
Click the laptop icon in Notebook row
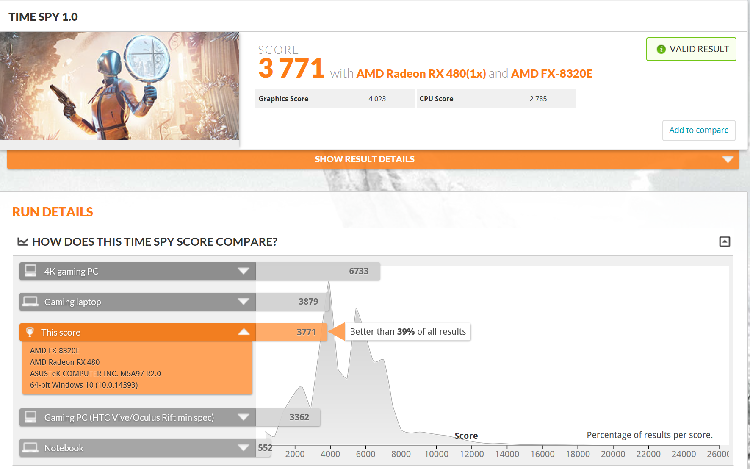click(31, 447)
